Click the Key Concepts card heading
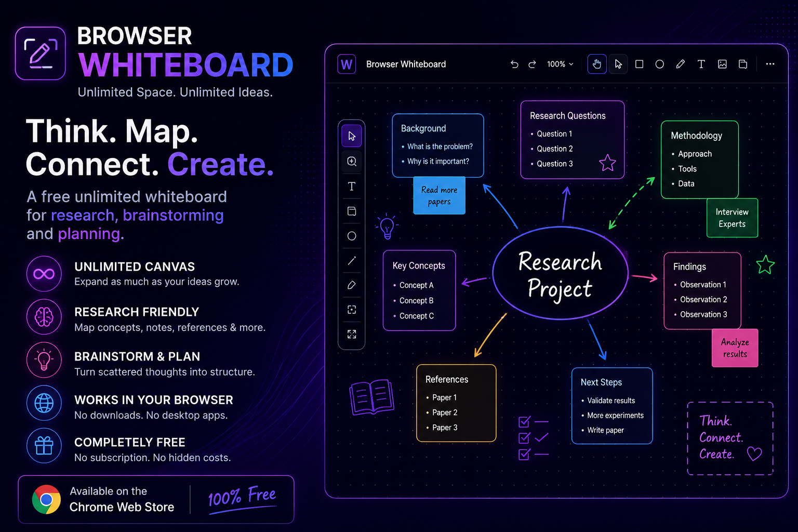 click(x=419, y=265)
